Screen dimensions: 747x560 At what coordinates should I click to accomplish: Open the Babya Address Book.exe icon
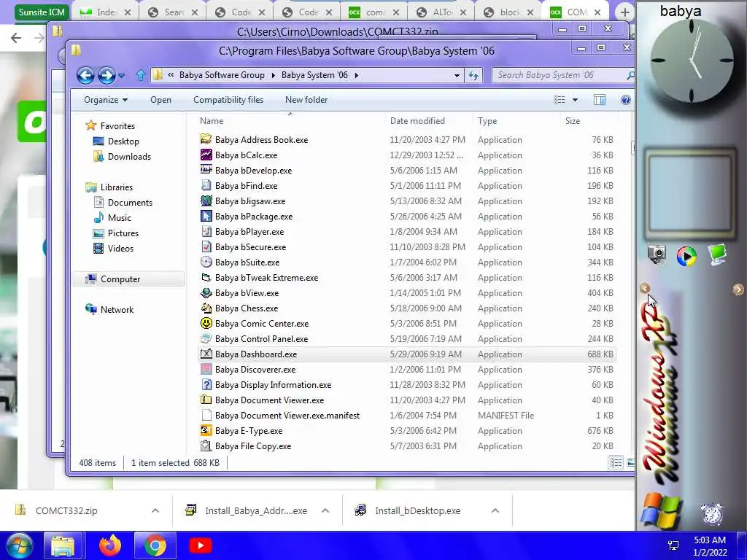(x=206, y=139)
